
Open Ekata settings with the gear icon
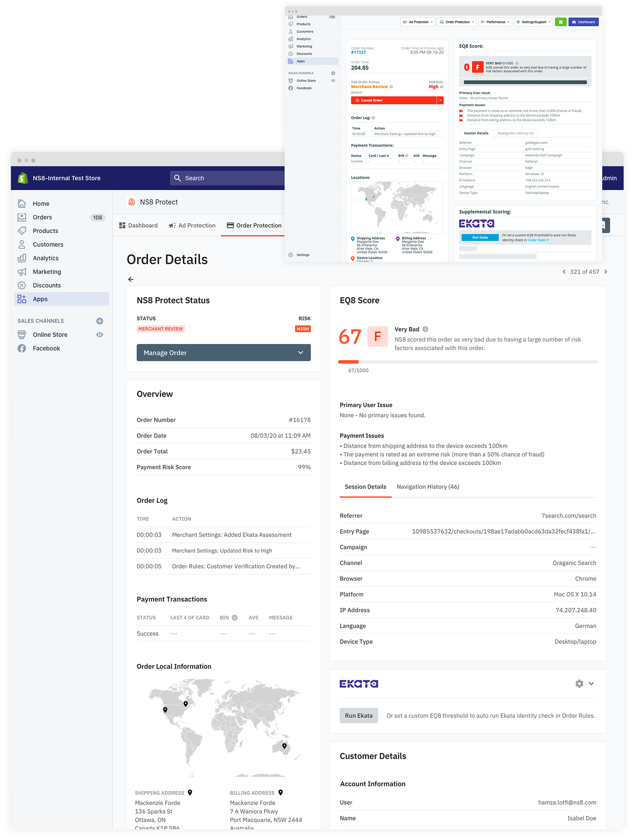pyautogui.click(x=579, y=684)
